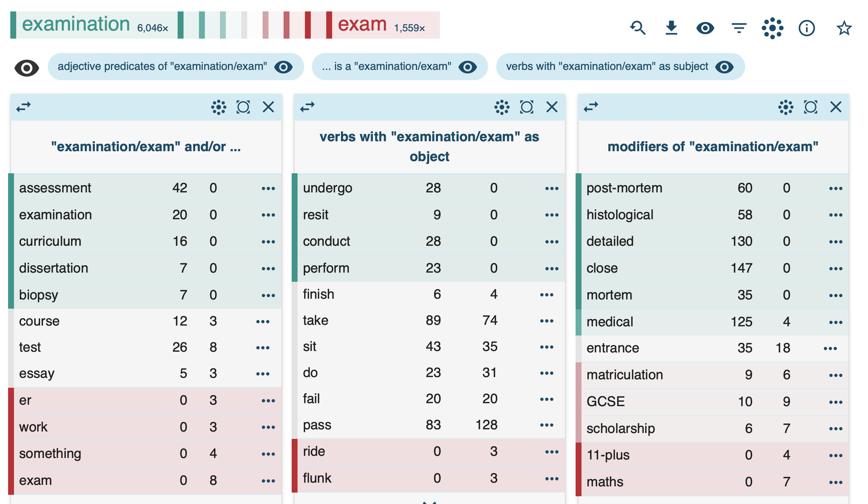Open the info icon in the top toolbar
This screenshot has height=504, width=868.
coord(807,28)
